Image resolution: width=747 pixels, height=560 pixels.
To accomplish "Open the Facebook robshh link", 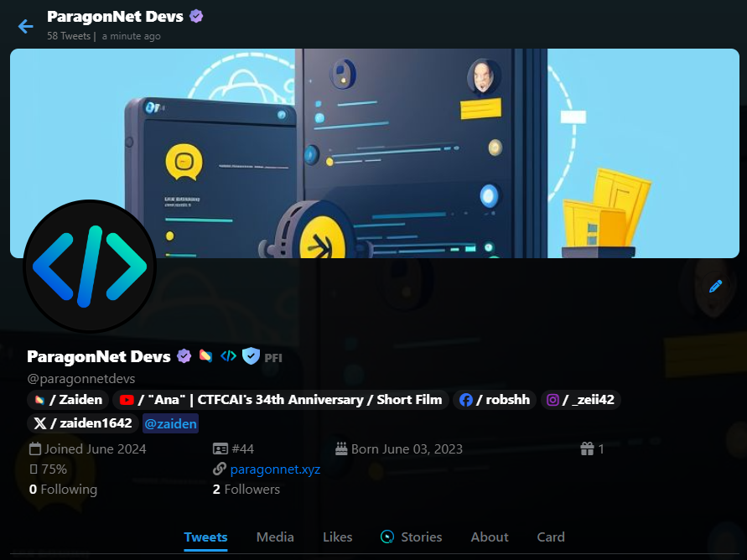I will point(495,400).
